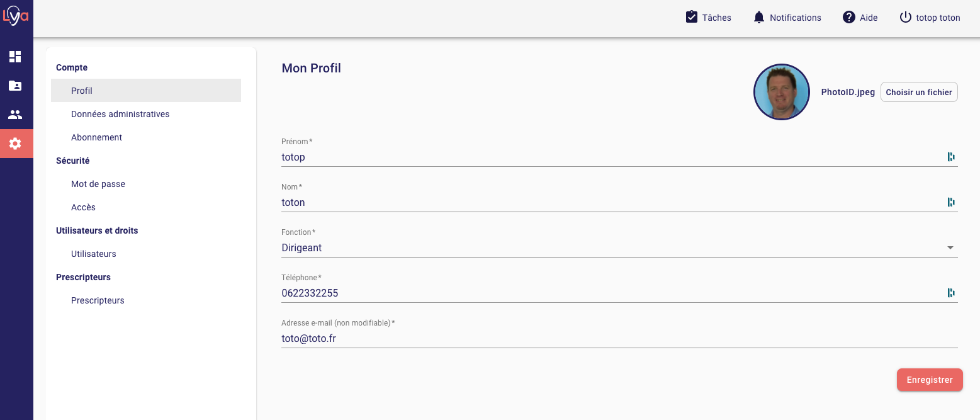Click the profile photo thumbnail

[781, 92]
